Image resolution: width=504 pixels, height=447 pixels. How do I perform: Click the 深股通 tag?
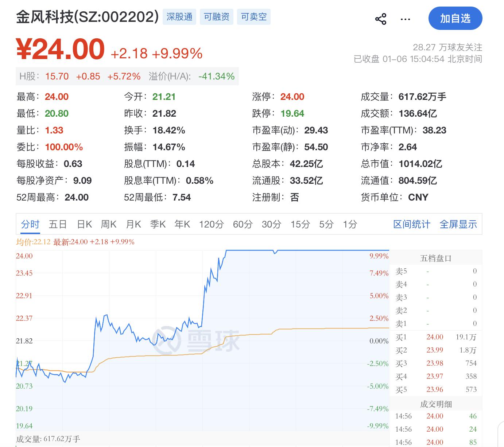coord(179,17)
